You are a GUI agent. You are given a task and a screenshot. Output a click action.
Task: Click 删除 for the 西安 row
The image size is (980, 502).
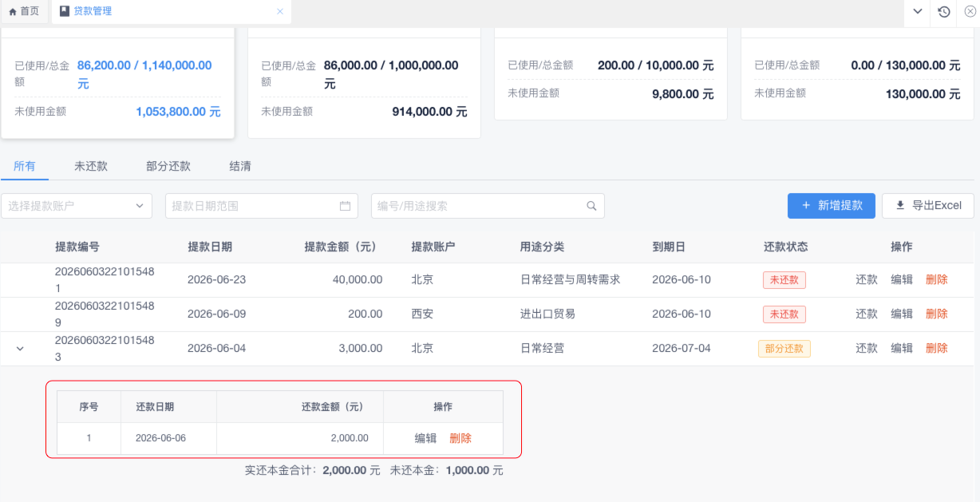point(937,314)
